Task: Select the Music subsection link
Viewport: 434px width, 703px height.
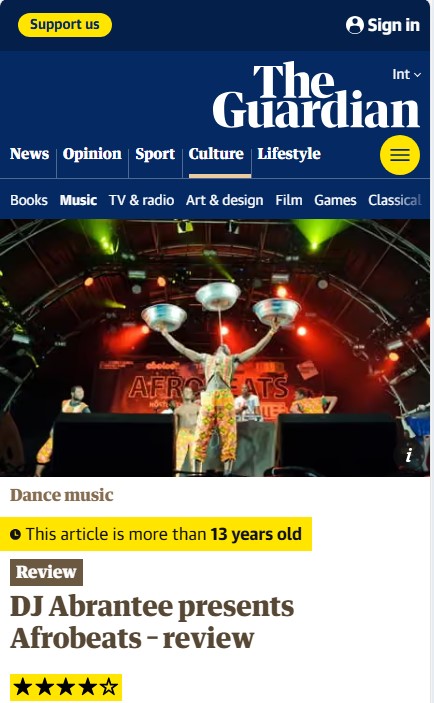Action: click(x=78, y=200)
